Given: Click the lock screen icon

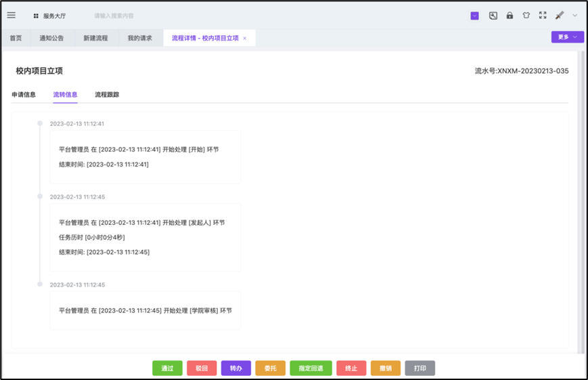Looking at the screenshot, I should tap(510, 16).
